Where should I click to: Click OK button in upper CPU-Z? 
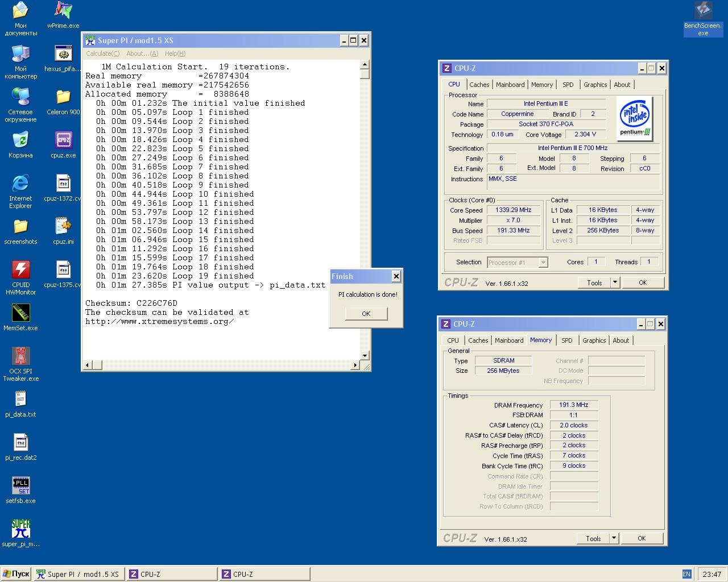click(643, 282)
